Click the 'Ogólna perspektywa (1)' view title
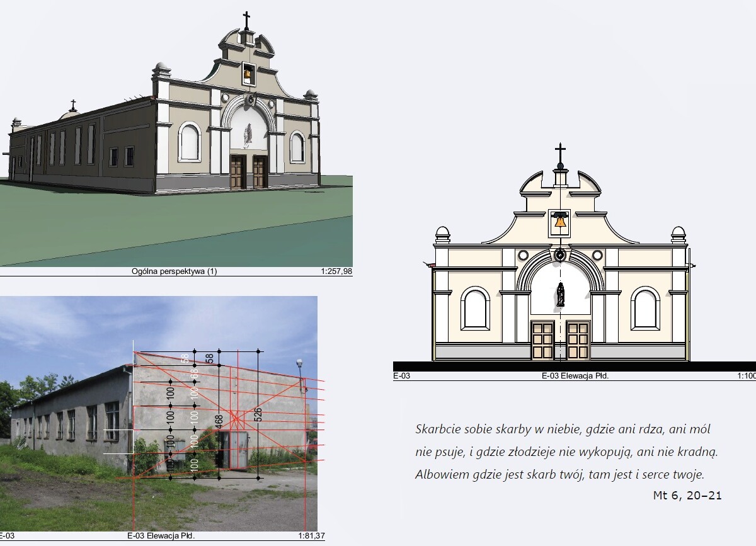 click(174, 272)
